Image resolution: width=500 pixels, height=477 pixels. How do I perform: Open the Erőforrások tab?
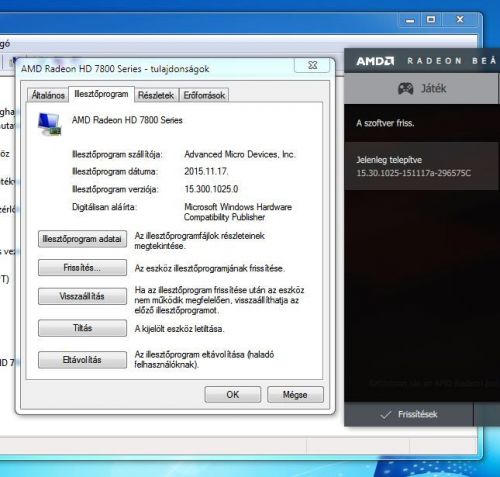(204, 95)
